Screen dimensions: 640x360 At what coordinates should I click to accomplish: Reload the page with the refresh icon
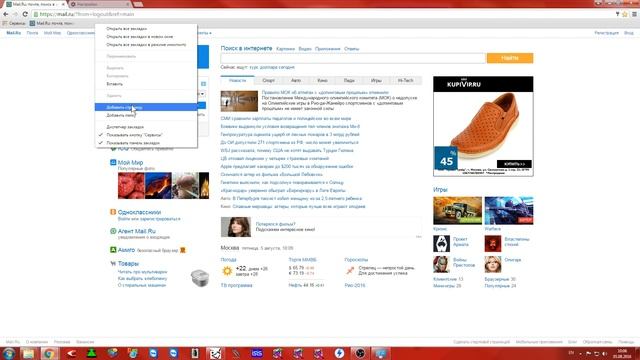[25, 14]
